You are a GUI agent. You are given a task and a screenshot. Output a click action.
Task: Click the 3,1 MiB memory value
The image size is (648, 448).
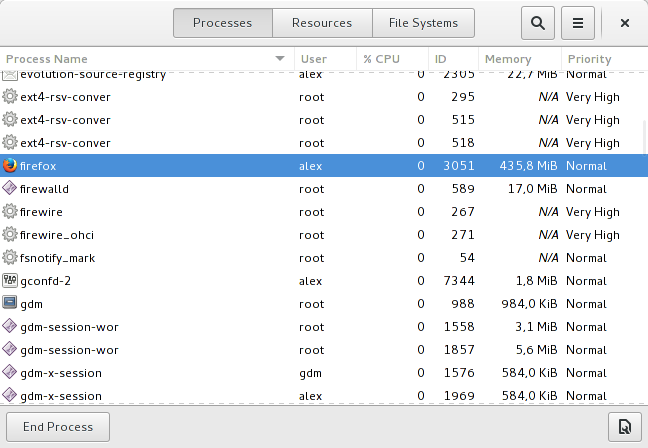(x=536, y=327)
